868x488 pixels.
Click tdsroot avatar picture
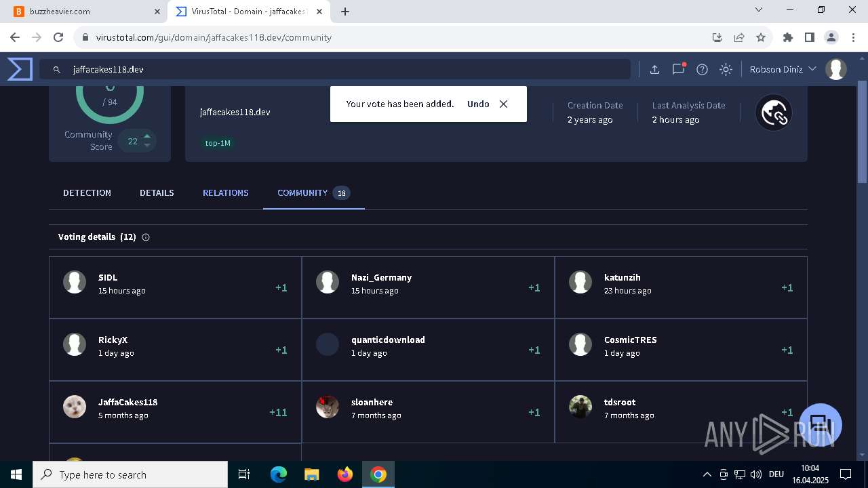[x=580, y=407]
